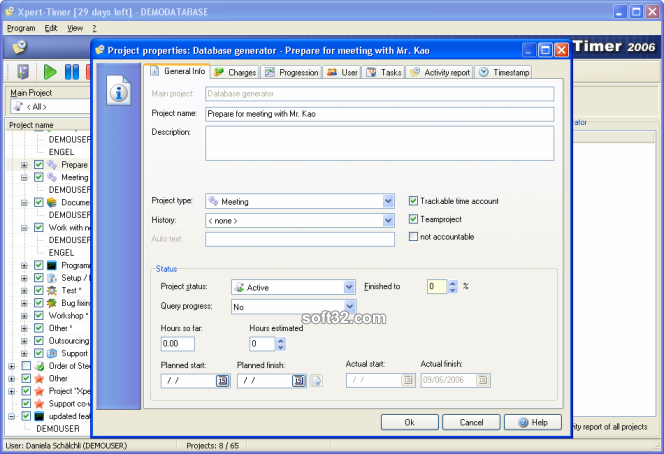Expand the Prepare tree node
Image resolution: width=664 pixels, height=454 pixels.
tap(24, 165)
